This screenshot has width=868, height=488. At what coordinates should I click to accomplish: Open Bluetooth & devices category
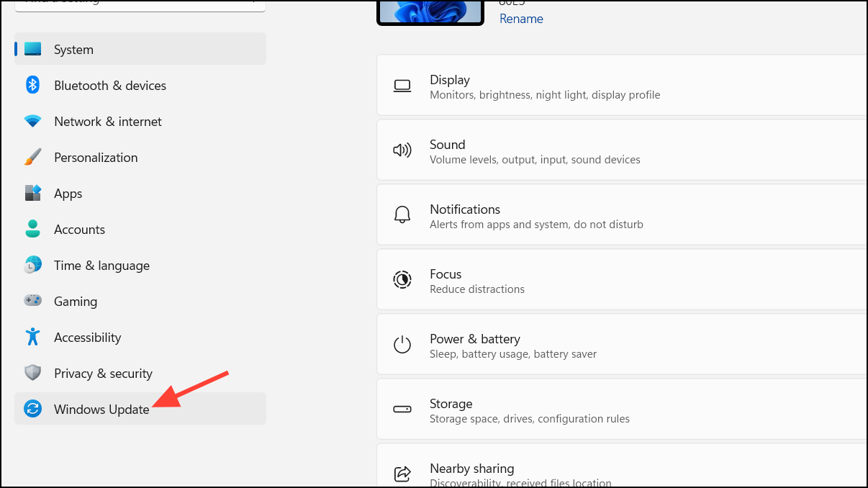click(140, 85)
